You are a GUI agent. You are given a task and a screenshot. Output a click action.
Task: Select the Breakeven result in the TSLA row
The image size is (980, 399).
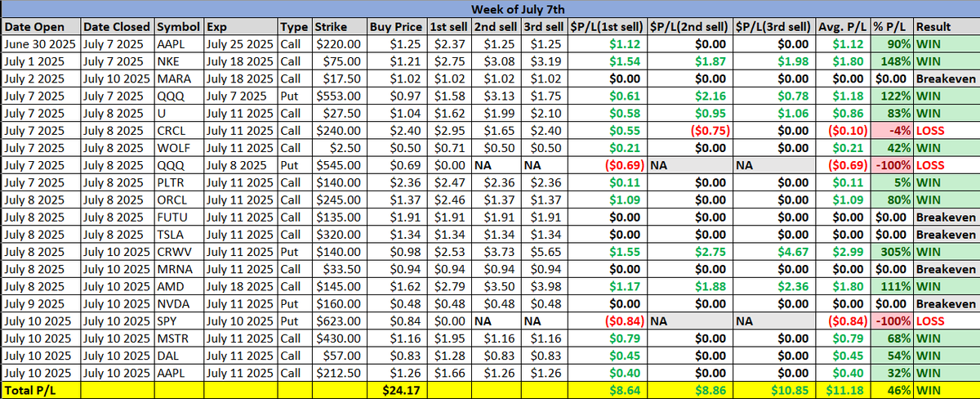946,234
